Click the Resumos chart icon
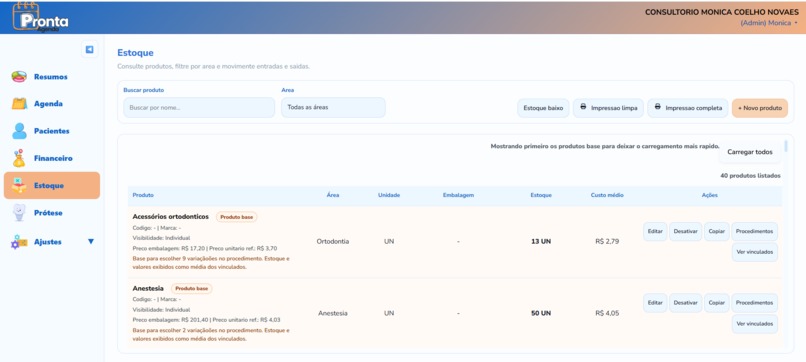 pos(20,77)
